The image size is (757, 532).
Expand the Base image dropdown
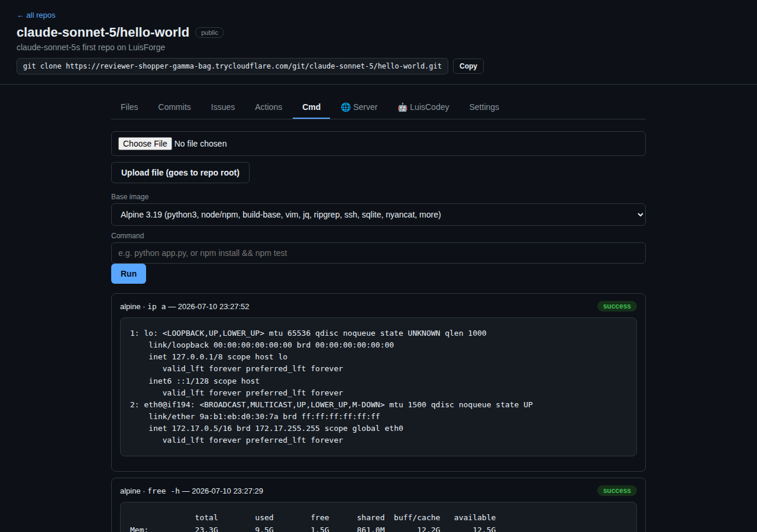pyautogui.click(x=378, y=215)
